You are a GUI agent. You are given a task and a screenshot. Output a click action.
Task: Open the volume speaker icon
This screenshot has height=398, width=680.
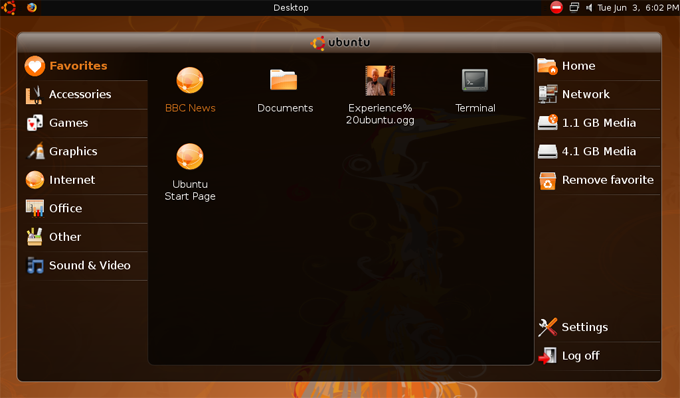click(589, 7)
